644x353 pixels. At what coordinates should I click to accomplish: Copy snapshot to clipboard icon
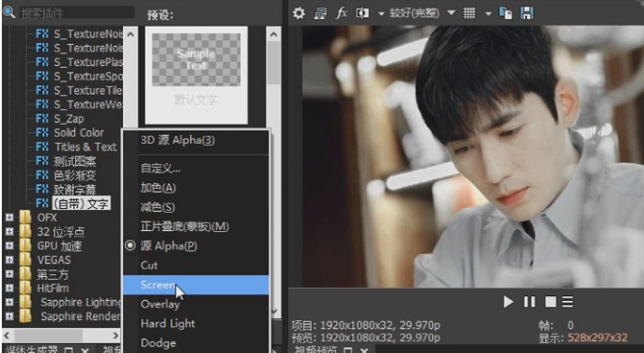click(x=505, y=13)
